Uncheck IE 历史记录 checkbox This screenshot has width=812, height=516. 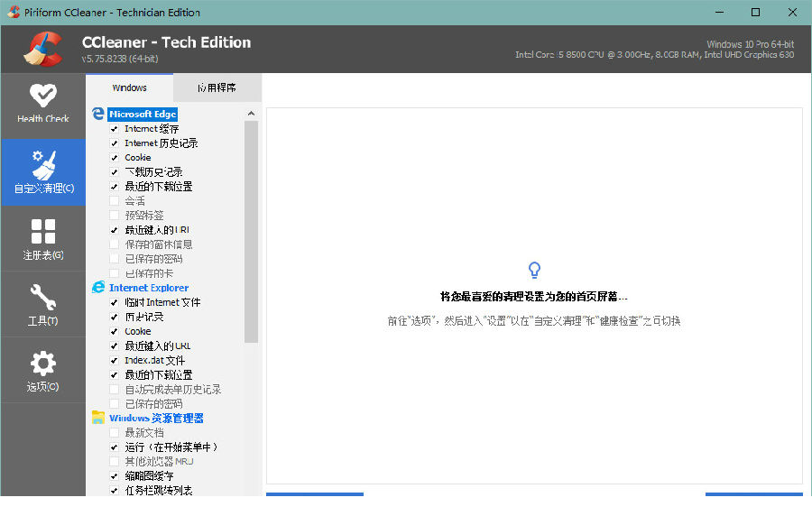114,317
